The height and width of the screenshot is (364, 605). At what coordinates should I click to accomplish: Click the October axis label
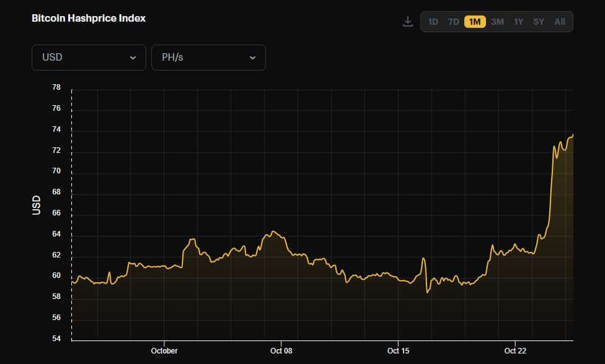(164, 351)
